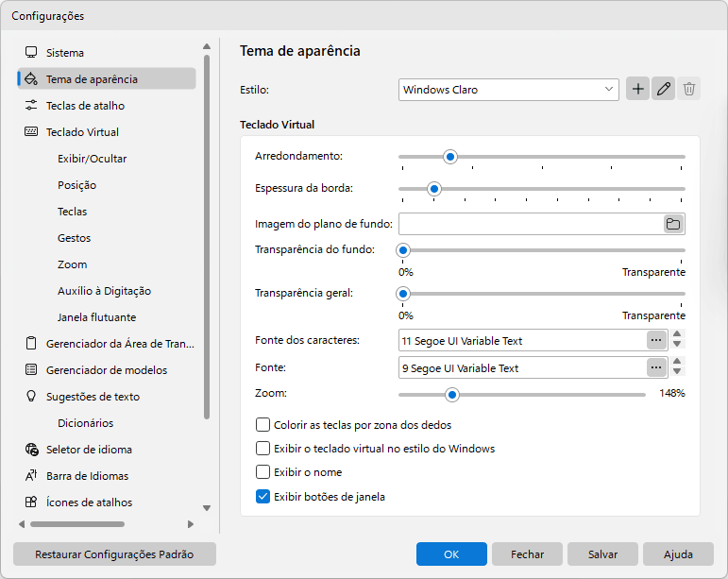The image size is (728, 579).
Task: Click the Seletor de idioma globe icon
Action: pos(31,450)
